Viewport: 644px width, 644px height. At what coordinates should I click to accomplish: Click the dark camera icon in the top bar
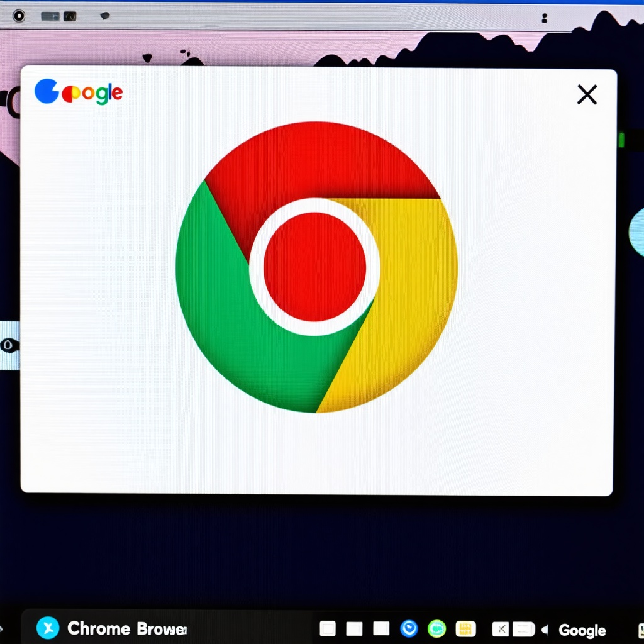click(70, 16)
